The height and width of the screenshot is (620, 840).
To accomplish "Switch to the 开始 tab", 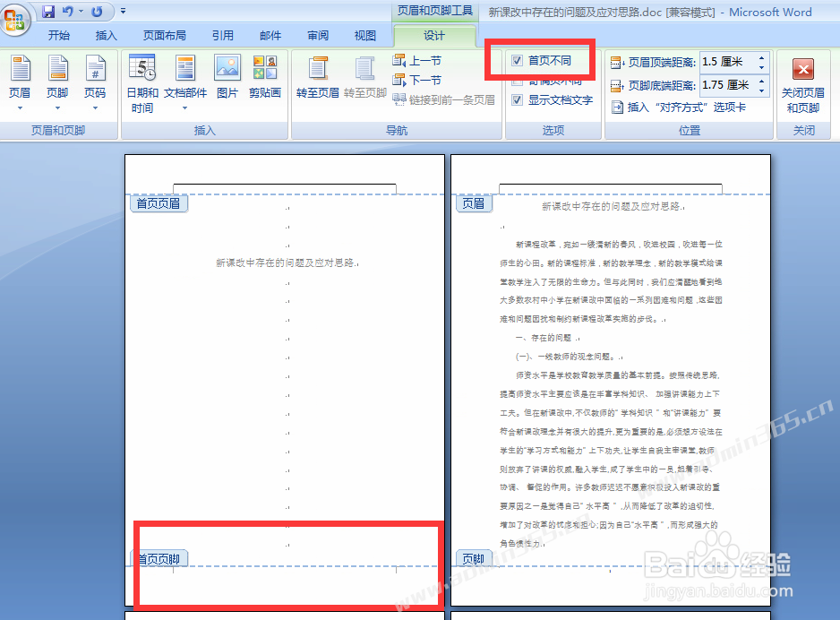I will [x=59, y=35].
